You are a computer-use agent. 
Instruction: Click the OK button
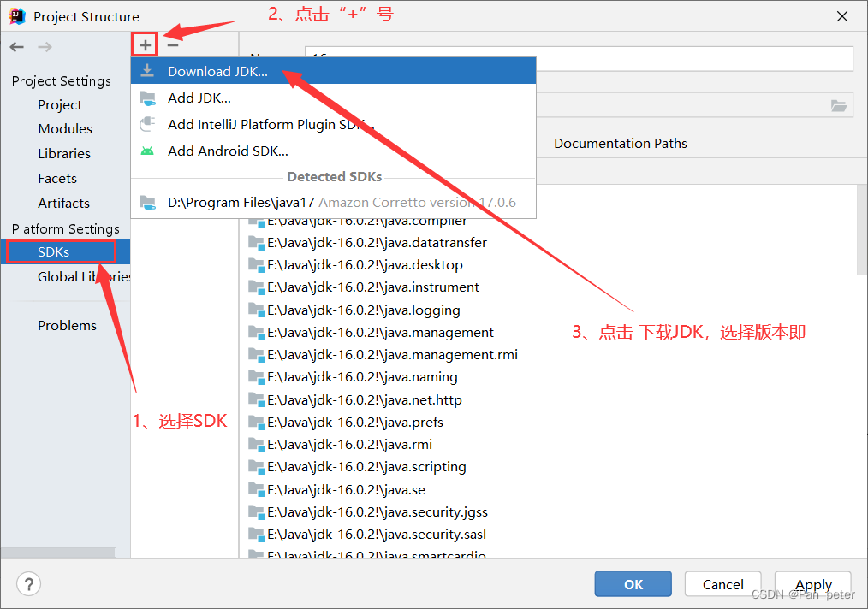[x=633, y=584]
